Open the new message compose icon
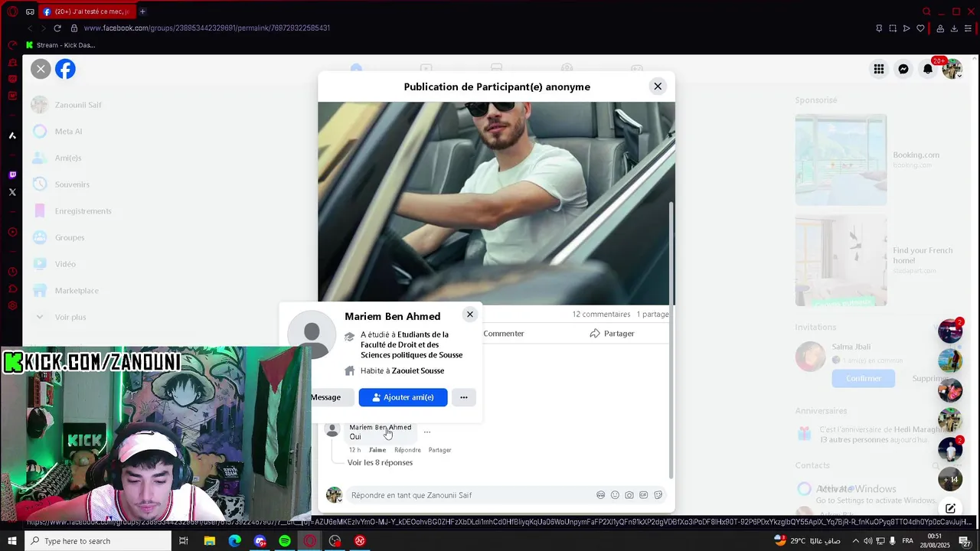The image size is (980, 551). (950, 509)
